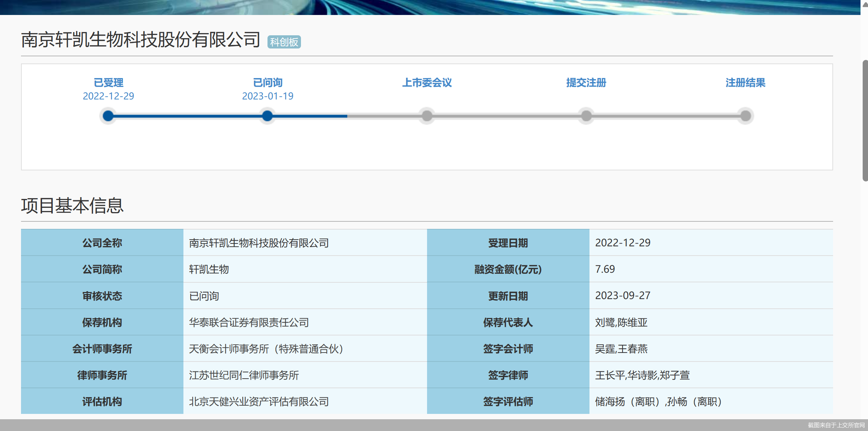
Task: Click the 融资金额(亿元) header cell
Action: (508, 269)
